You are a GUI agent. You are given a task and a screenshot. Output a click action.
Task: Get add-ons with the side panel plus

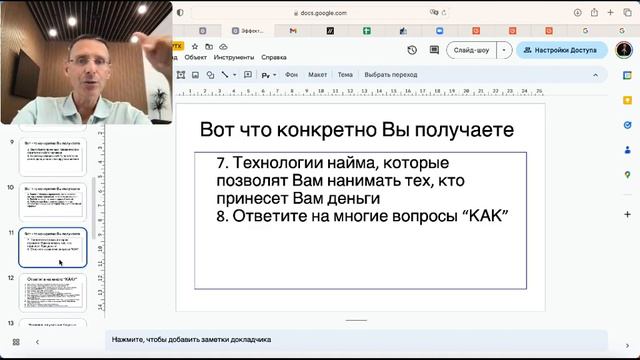(x=627, y=214)
